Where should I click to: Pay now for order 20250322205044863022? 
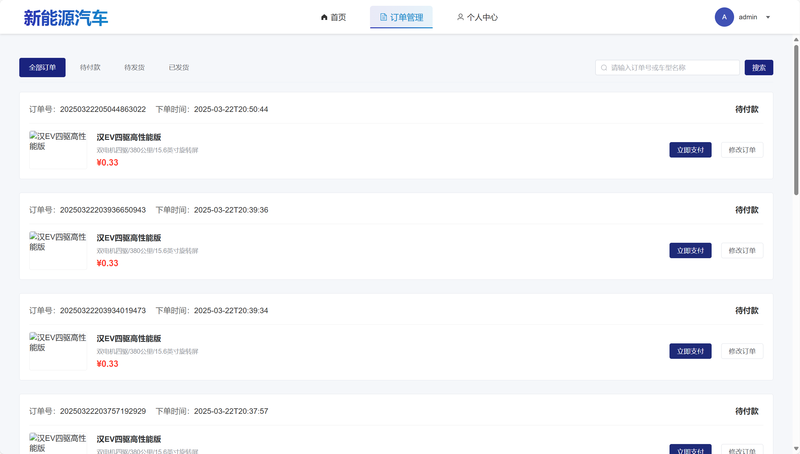[x=690, y=150]
